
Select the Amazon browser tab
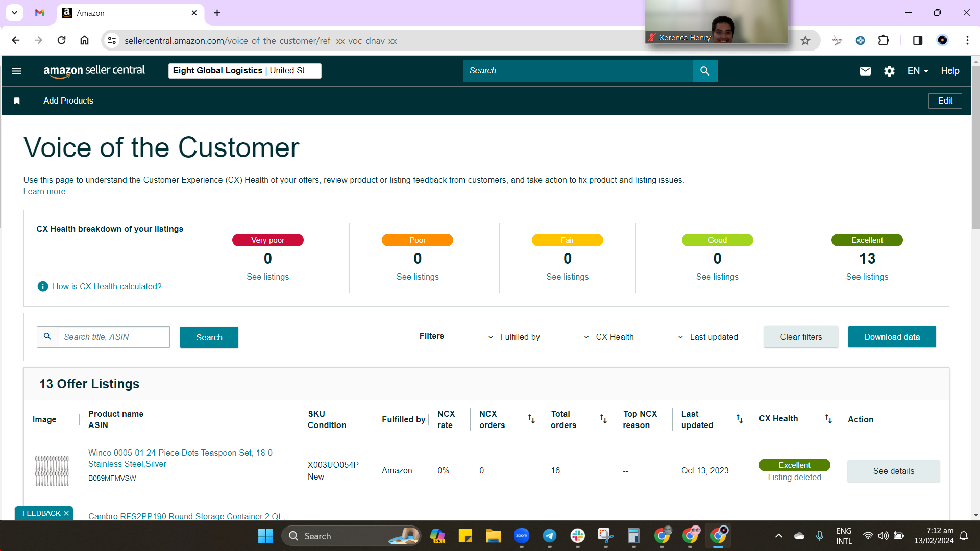click(x=130, y=13)
